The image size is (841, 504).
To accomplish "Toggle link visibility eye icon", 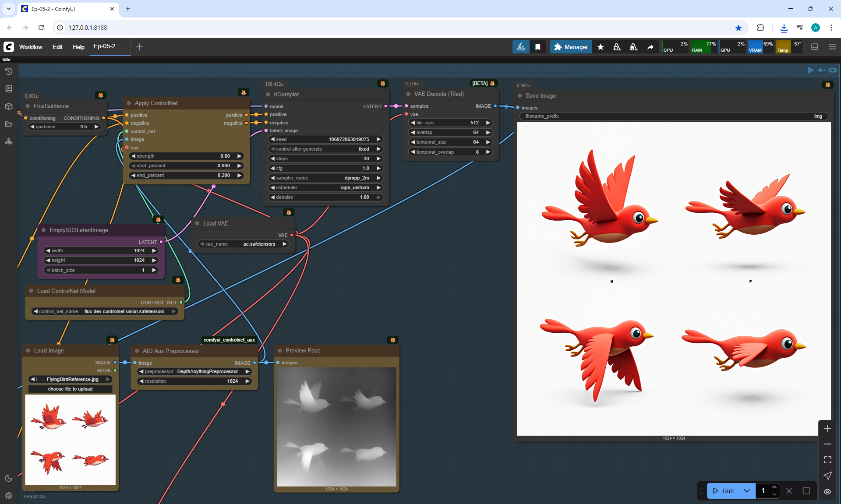I will (x=827, y=491).
